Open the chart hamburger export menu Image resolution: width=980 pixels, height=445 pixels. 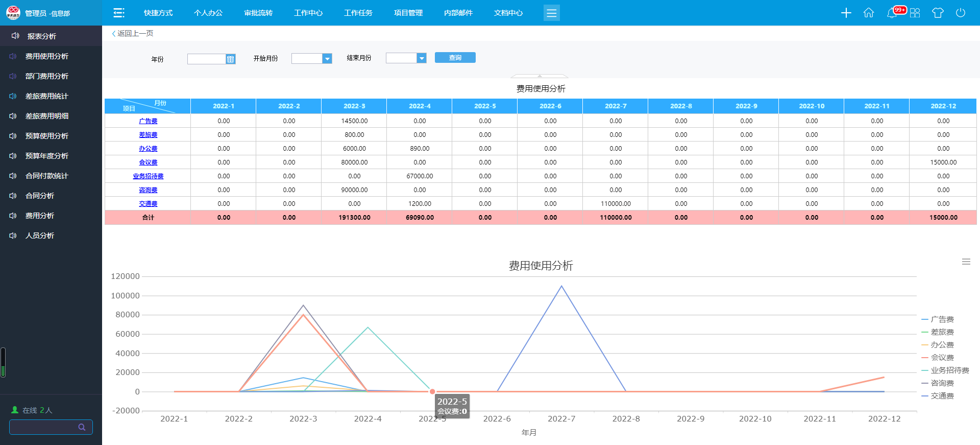coord(966,262)
